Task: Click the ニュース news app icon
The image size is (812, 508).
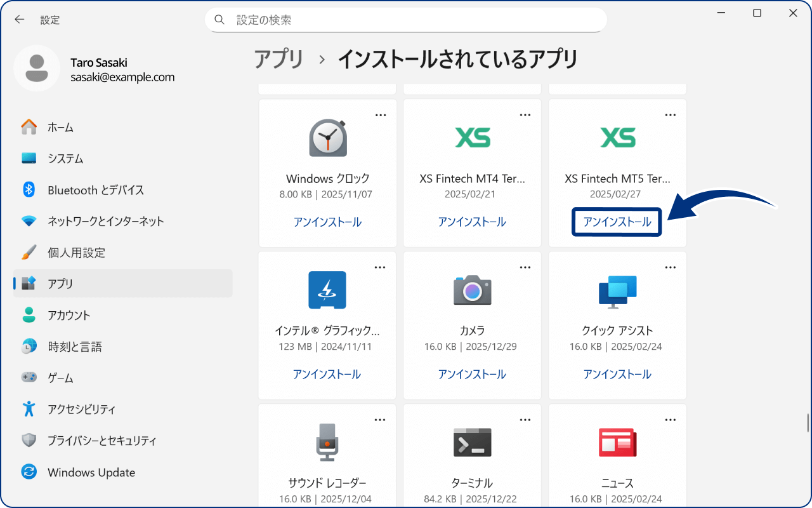Action: pyautogui.click(x=617, y=443)
